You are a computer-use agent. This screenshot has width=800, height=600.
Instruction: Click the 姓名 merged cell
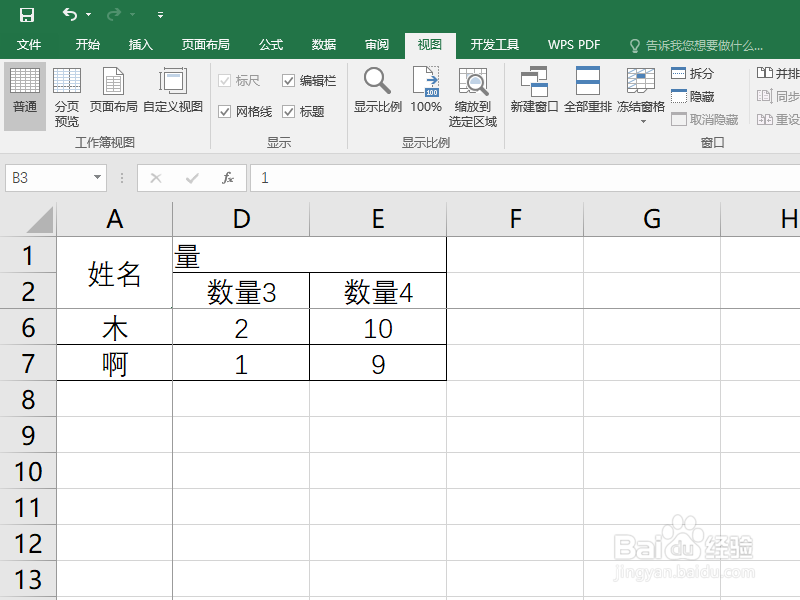click(x=114, y=273)
